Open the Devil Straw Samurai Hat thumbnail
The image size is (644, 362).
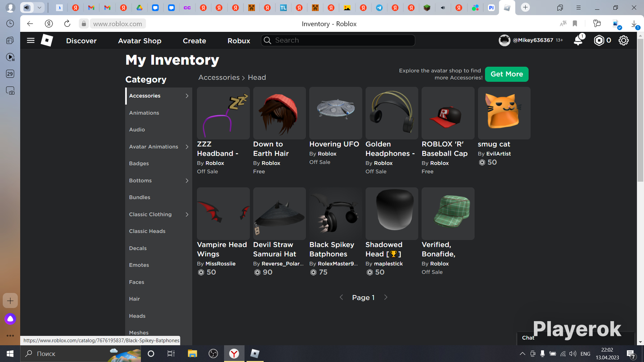280,214
